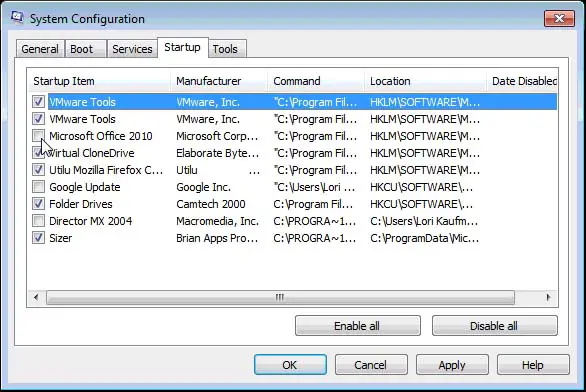Uncheck the Folder Drives checkbox
586x392 pixels.
click(x=38, y=204)
